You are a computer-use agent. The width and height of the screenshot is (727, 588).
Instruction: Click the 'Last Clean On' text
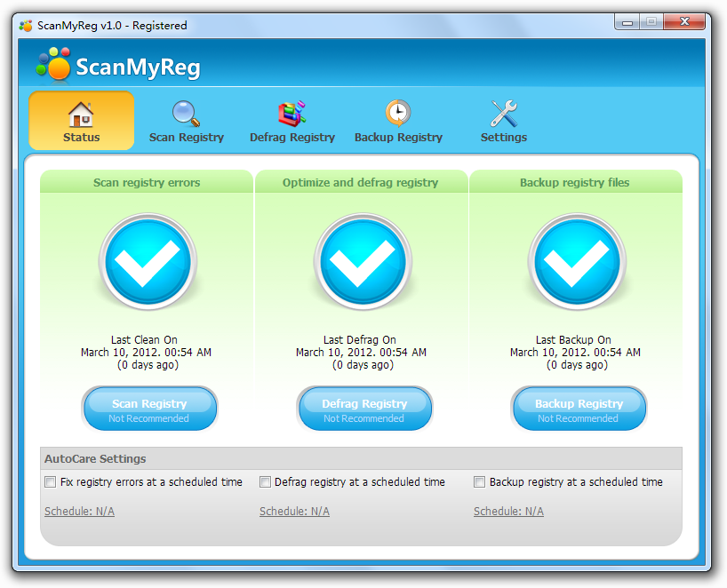144,339
